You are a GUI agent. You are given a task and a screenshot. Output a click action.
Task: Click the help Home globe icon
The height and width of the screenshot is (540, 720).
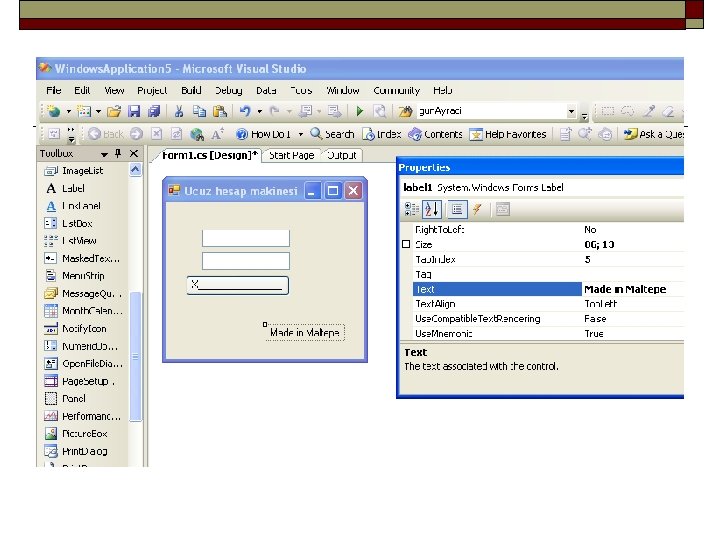point(197,134)
